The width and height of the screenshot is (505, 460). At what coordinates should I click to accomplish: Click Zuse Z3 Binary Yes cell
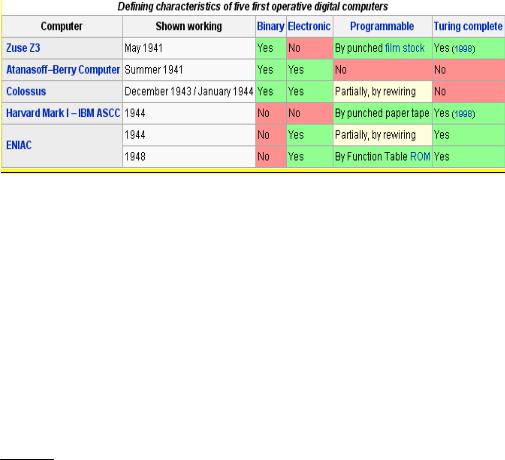click(271, 48)
